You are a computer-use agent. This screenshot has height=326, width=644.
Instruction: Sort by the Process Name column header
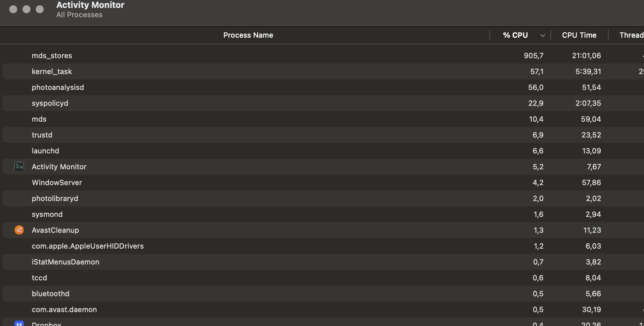(248, 35)
